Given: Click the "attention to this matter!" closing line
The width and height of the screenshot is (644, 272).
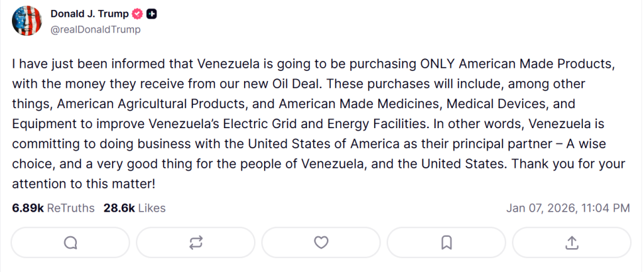Looking at the screenshot, I should 82,184.
